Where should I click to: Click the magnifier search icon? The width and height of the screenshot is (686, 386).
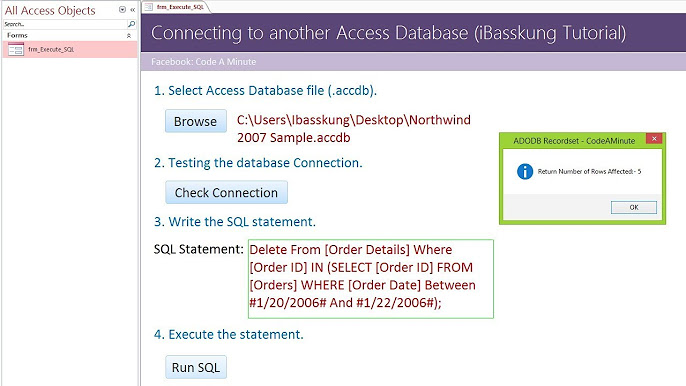[x=131, y=24]
